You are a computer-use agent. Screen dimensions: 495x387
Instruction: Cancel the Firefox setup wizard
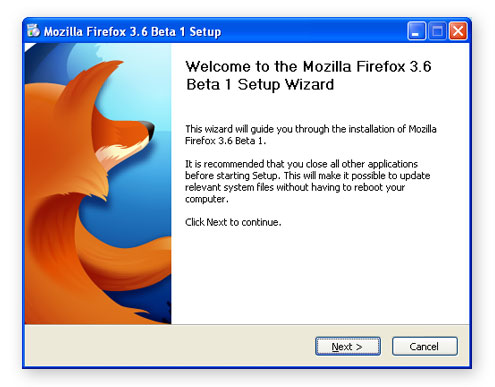click(x=425, y=346)
